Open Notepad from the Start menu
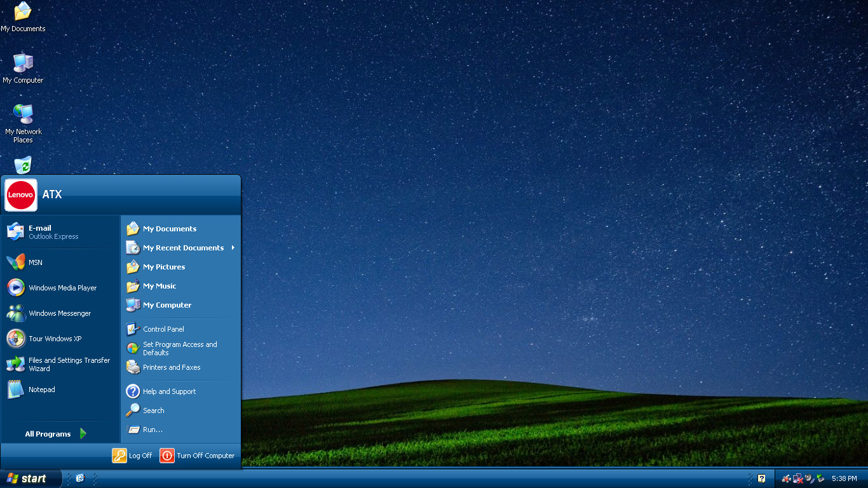Screen dimensions: 868x488 point(60,390)
